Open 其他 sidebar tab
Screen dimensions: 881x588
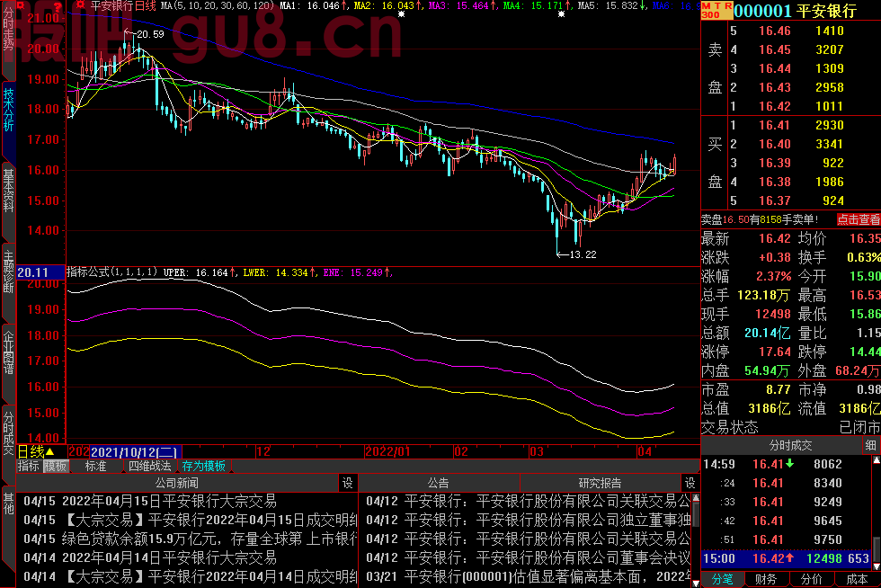click(x=8, y=503)
